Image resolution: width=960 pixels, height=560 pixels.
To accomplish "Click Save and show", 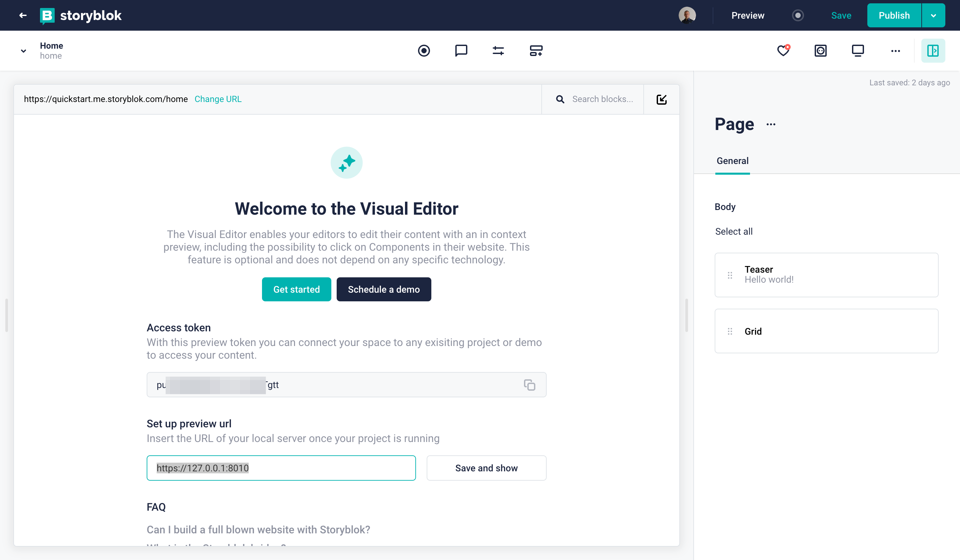I will 486,468.
